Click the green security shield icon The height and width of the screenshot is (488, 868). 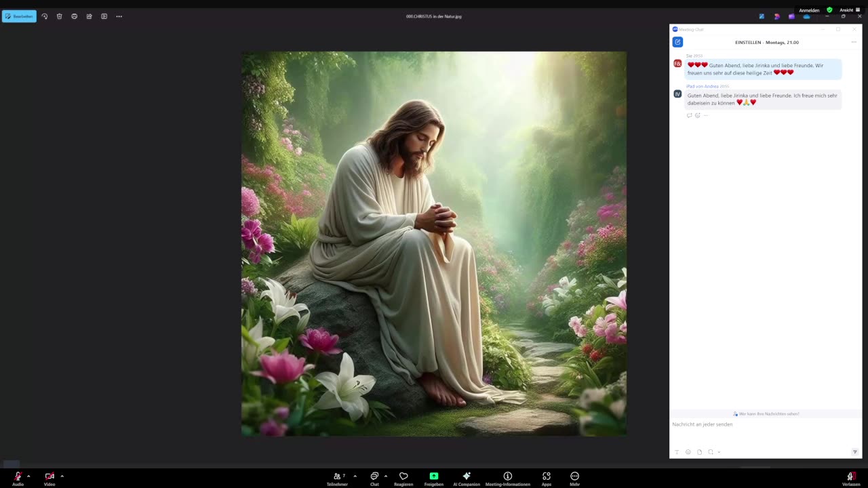tap(829, 10)
